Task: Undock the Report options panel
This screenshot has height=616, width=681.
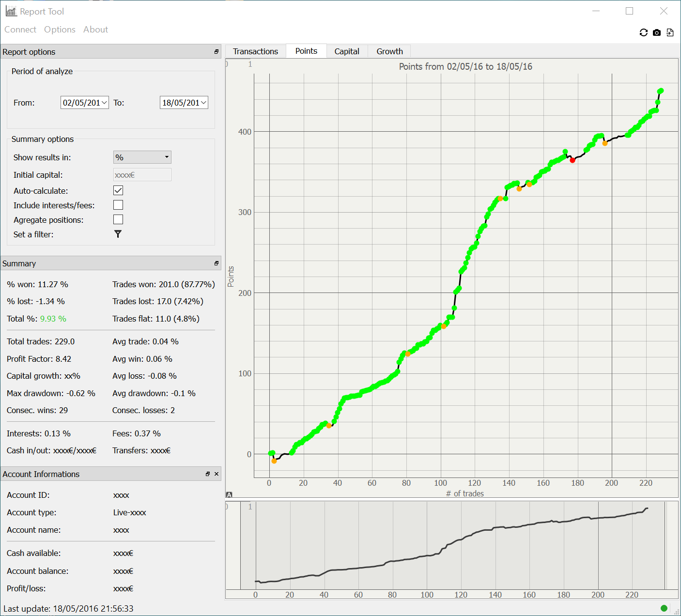Action: pyautogui.click(x=217, y=52)
